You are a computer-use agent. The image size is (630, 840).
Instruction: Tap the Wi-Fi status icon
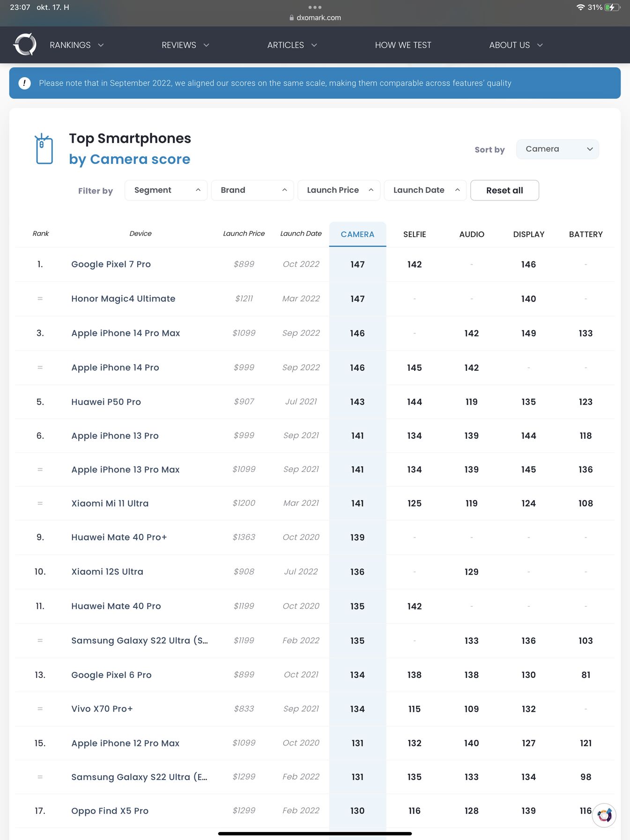pos(580,7)
